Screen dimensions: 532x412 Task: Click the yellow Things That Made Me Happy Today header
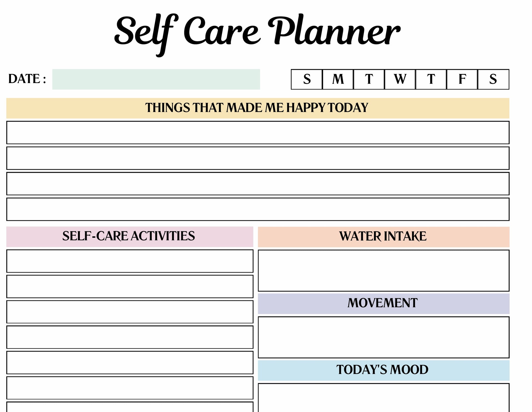258,108
